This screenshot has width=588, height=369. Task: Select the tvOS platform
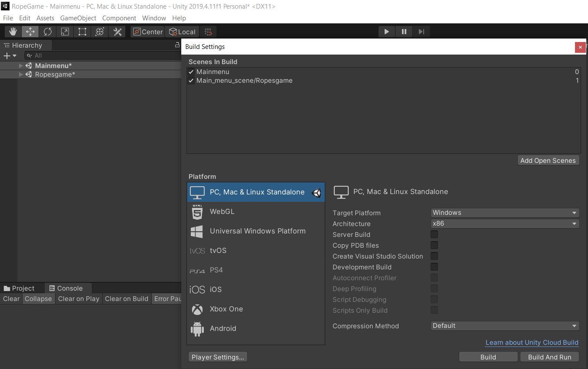[256, 251]
